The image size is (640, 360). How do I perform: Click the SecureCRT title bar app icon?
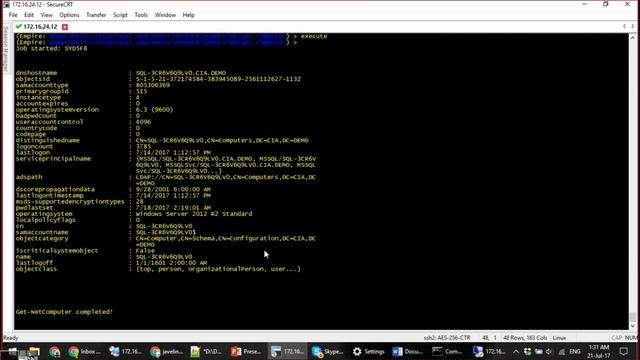click(x=6, y=4)
